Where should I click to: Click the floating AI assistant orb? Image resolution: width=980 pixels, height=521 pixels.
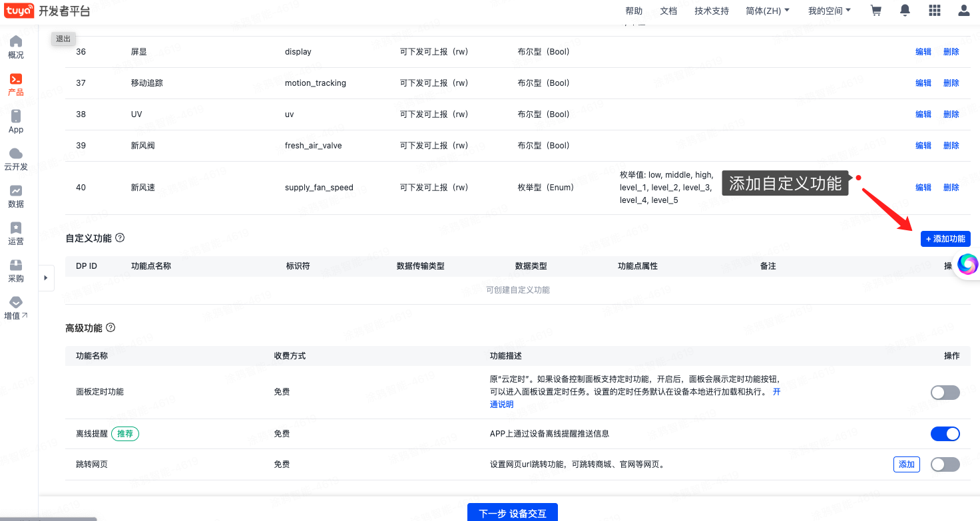click(967, 265)
